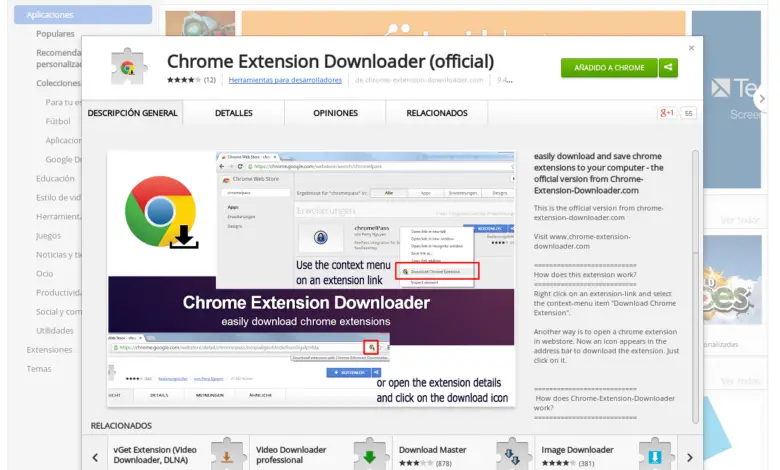Open Video Downloader professional related item
Viewport: 780px width, 470px height.
[x=291, y=455]
